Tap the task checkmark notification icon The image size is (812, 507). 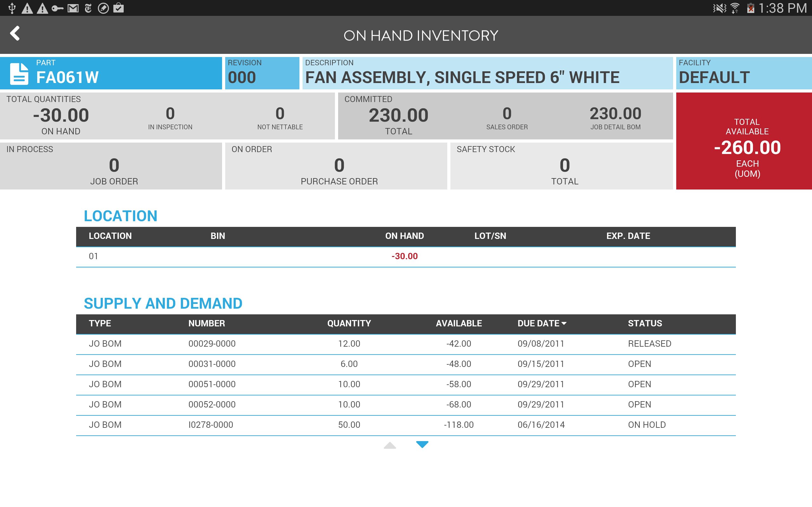pos(118,8)
